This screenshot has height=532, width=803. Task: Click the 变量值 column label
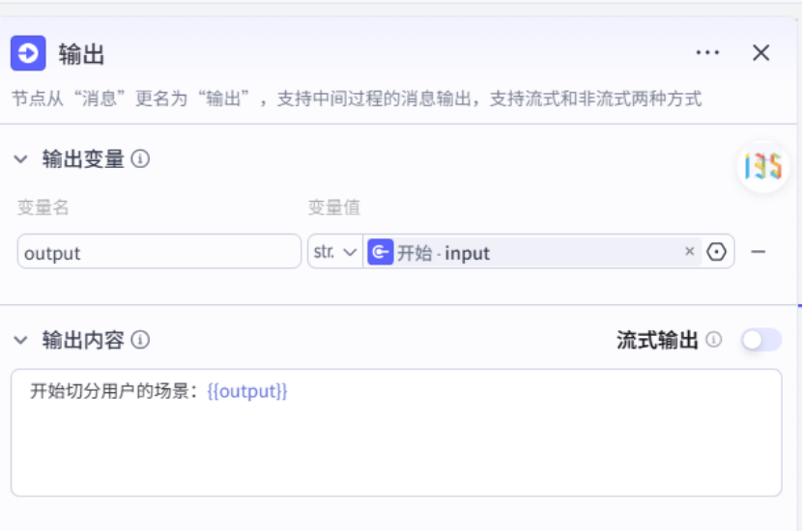pyautogui.click(x=334, y=208)
